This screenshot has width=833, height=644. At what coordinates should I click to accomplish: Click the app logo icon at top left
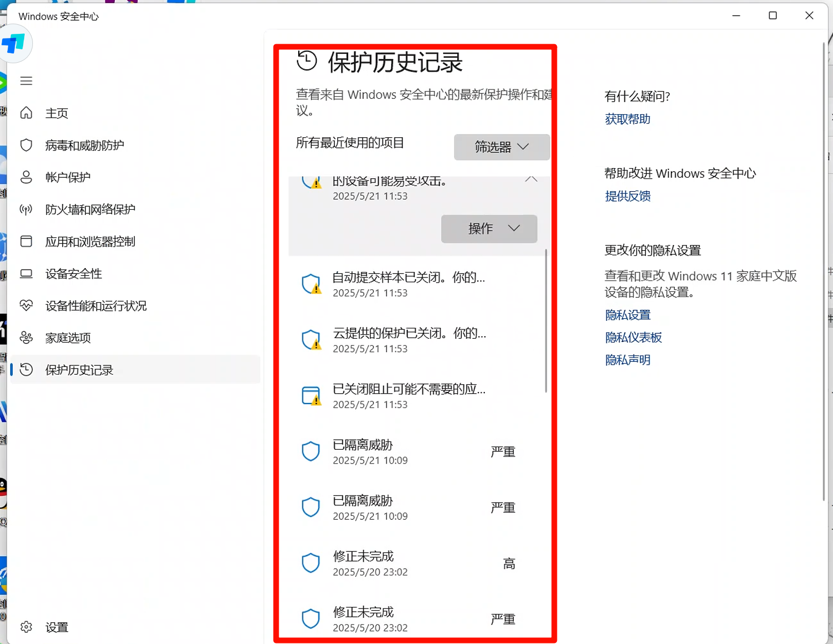14,44
